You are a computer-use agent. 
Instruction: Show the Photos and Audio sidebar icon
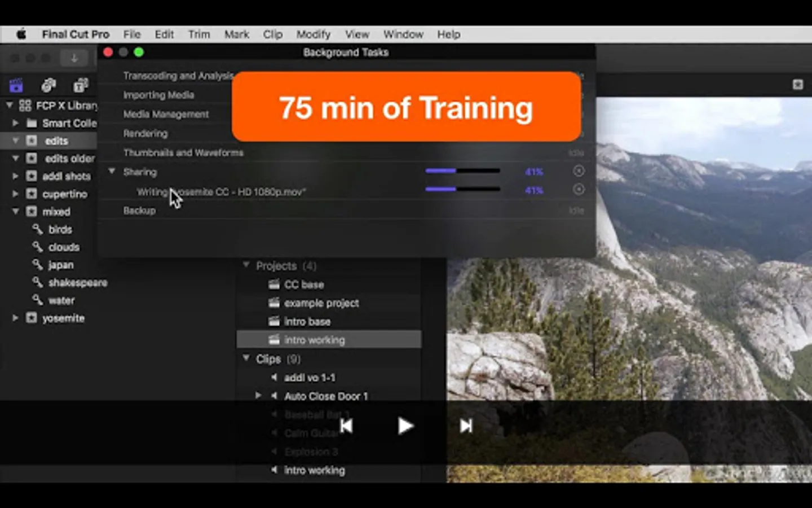click(x=48, y=85)
